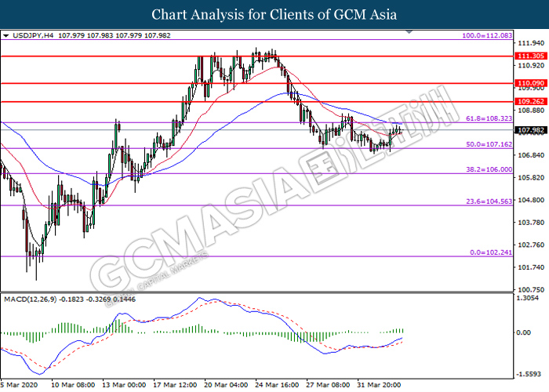This screenshot has width=549, height=392.
Task: Click the 31 Mar 20:00 time label
Action: (379, 385)
